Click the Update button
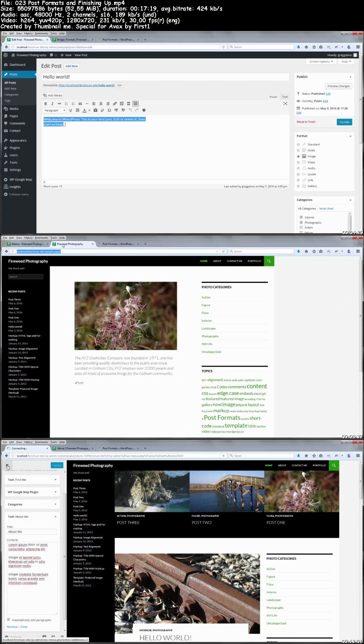Viewport: 364px width, 644px height. tap(344, 122)
